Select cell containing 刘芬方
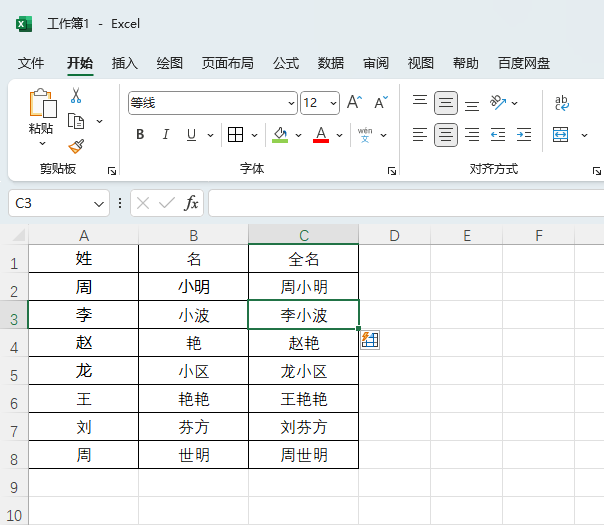 pos(304,427)
